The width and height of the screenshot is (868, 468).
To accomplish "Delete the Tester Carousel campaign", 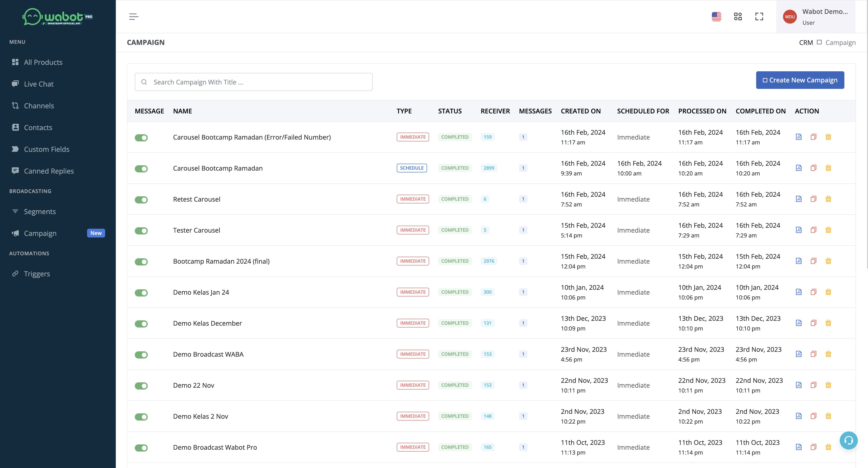I will 828,230.
